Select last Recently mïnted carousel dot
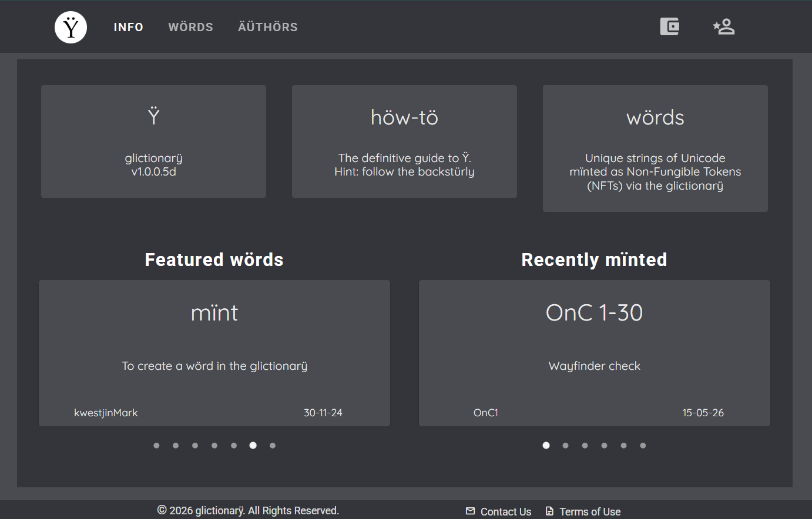Image resolution: width=812 pixels, height=519 pixels. 643,446
